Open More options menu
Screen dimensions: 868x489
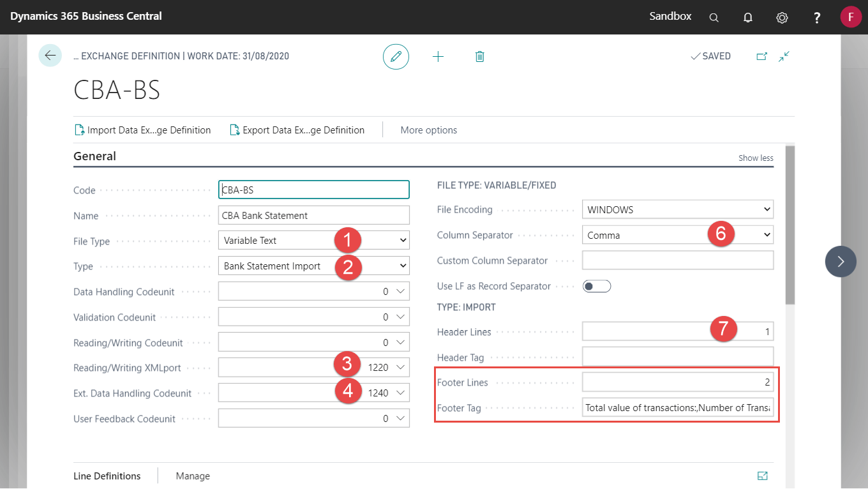[x=429, y=130]
